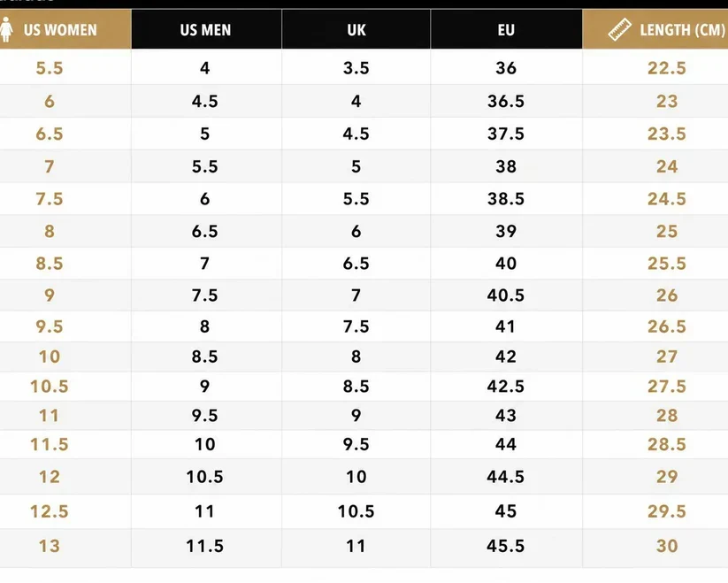728x583 pixels.
Task: Select the 23.5 cm length value
Action: (667, 134)
